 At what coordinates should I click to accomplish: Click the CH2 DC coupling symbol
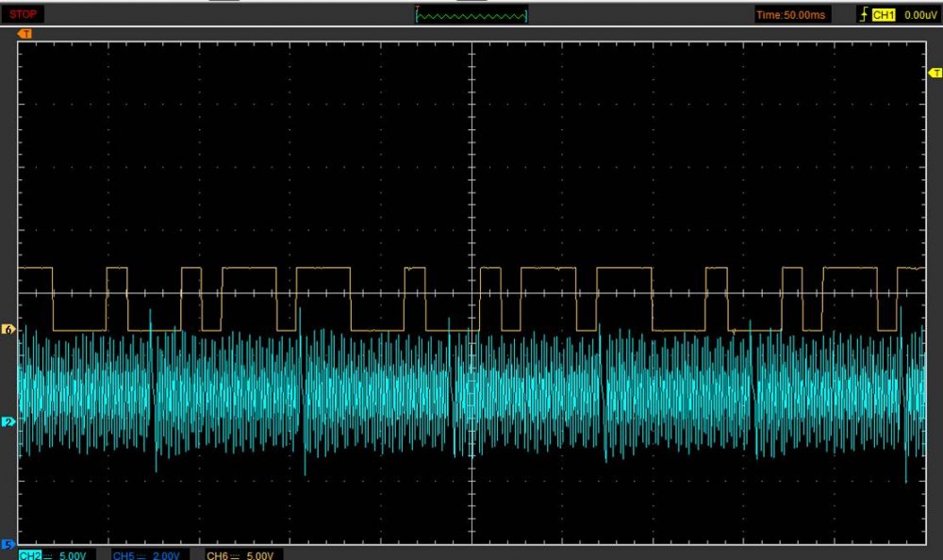47,555
